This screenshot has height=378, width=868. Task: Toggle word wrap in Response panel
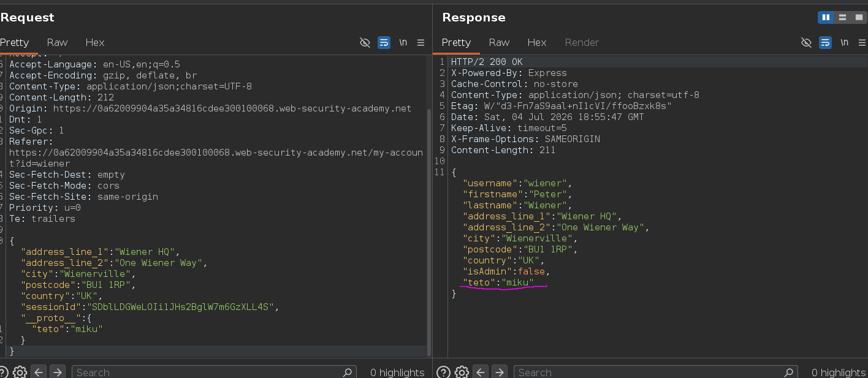825,42
